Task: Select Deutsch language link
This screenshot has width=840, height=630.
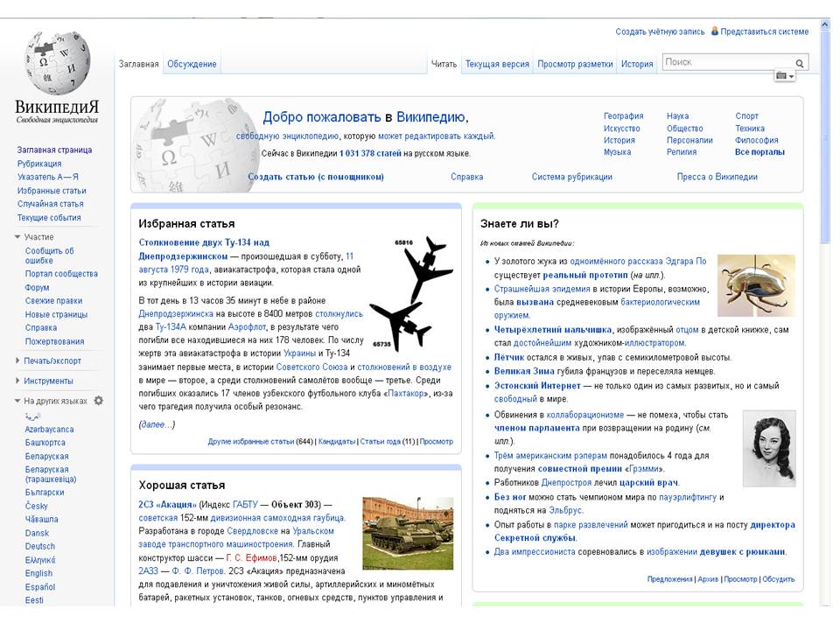Action: [39, 546]
